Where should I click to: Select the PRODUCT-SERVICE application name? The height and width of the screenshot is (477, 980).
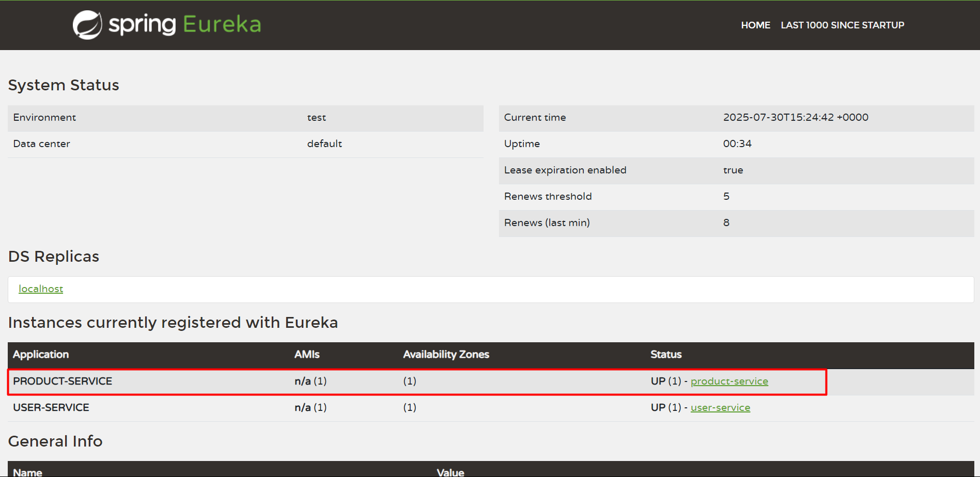63,381
